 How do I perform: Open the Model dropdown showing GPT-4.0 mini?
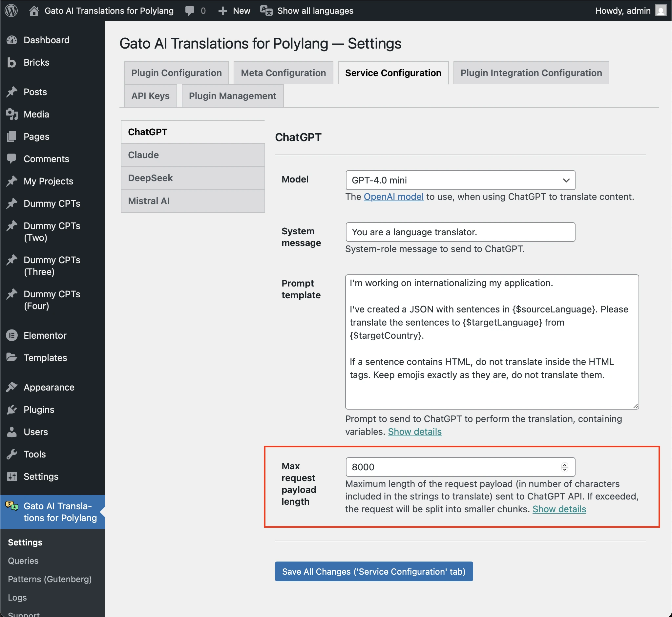460,180
